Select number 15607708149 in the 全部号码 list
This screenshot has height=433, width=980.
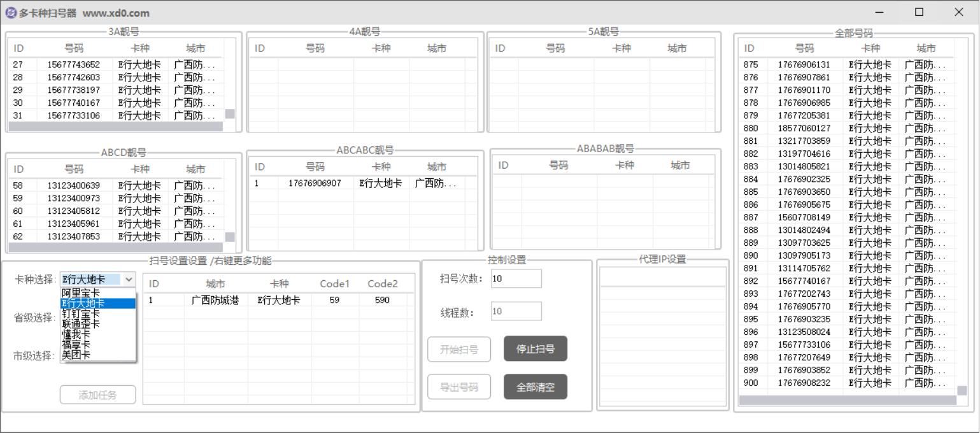(x=804, y=217)
